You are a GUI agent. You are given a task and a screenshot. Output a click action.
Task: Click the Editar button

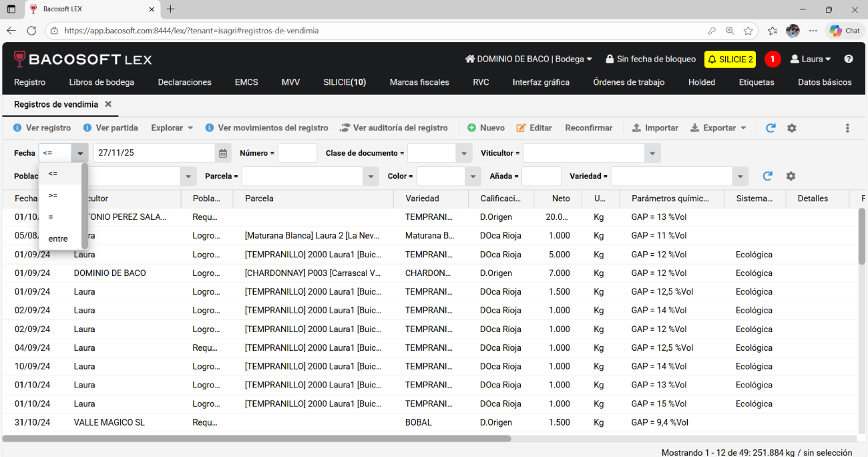[x=534, y=128]
